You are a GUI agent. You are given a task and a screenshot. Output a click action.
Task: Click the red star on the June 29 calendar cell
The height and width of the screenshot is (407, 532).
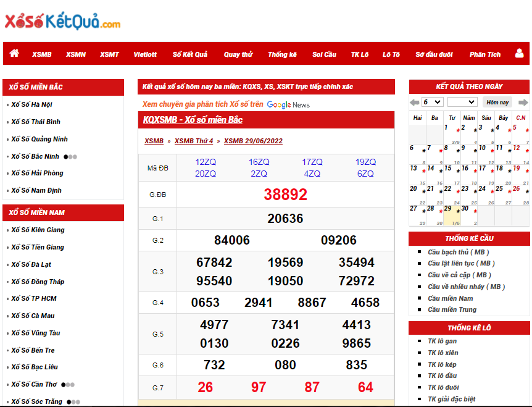coord(457,211)
